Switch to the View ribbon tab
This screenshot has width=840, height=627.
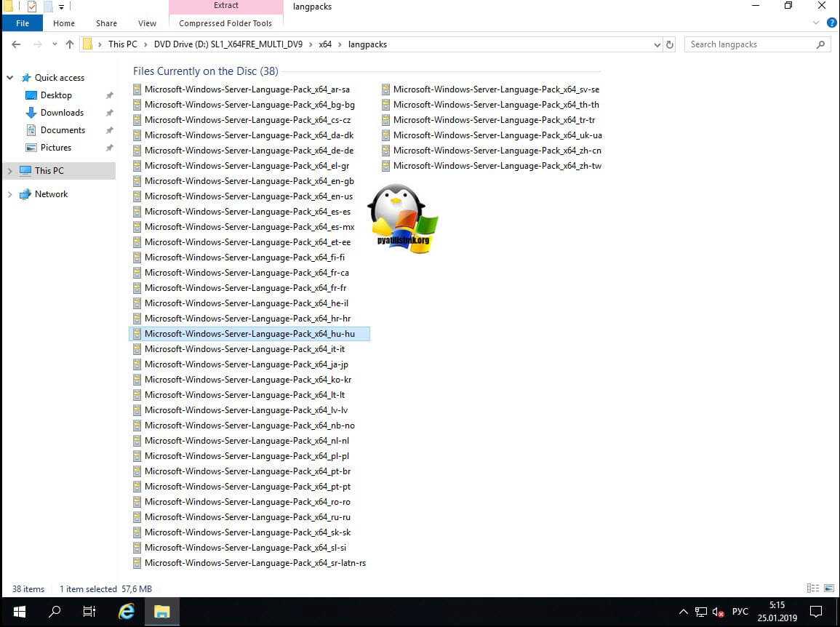pos(147,23)
